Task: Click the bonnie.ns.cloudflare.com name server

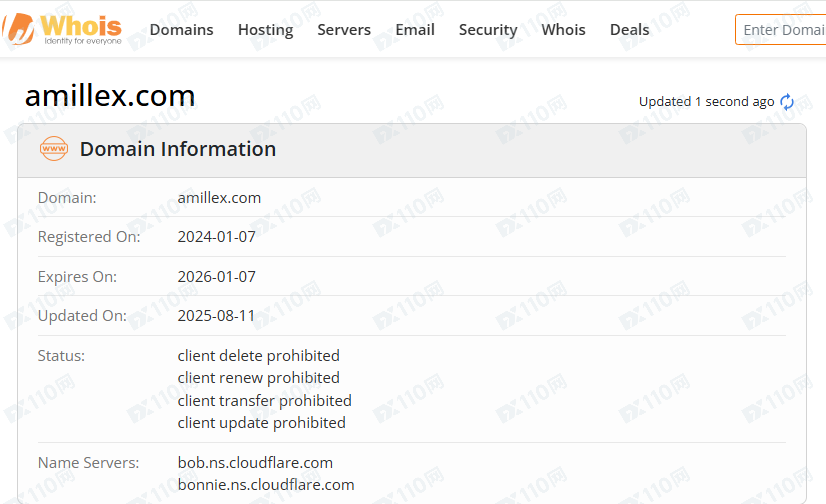Action: click(266, 485)
